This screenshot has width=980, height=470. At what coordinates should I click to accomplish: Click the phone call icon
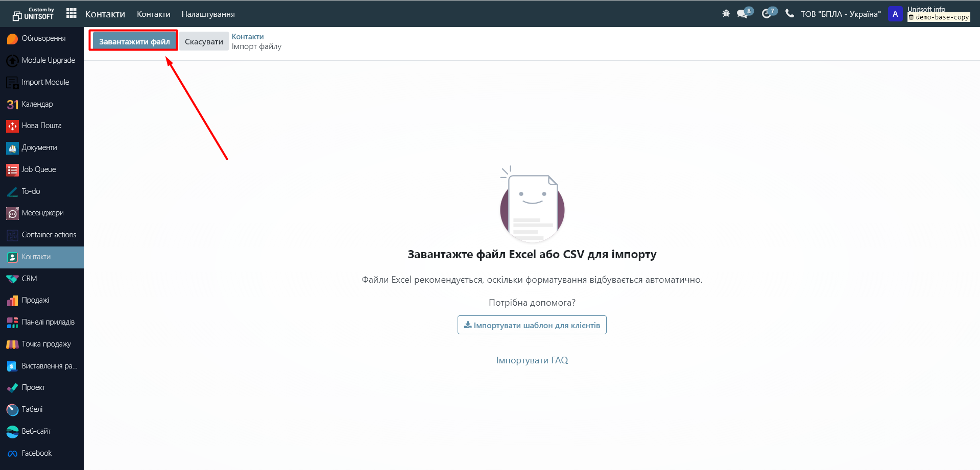(790, 13)
